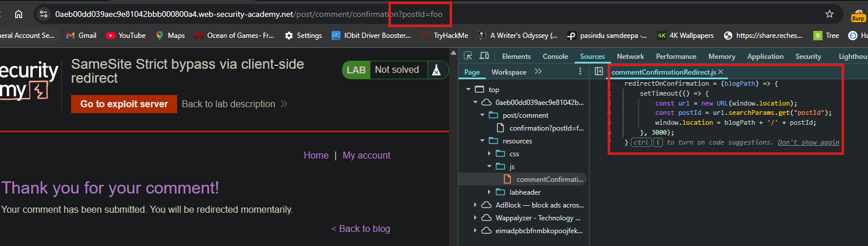Click the window.location = blogPath code line
Image resolution: width=868 pixels, height=246 pixels.
[x=735, y=122]
